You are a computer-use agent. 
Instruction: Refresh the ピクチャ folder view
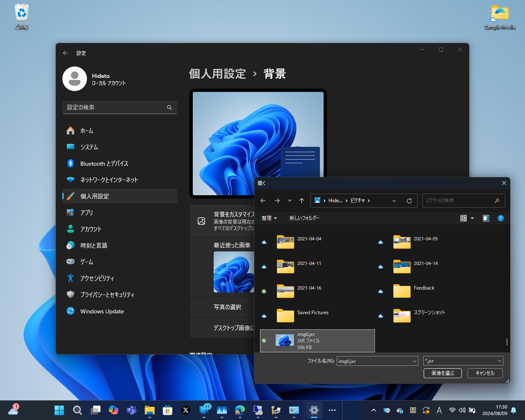(x=409, y=201)
